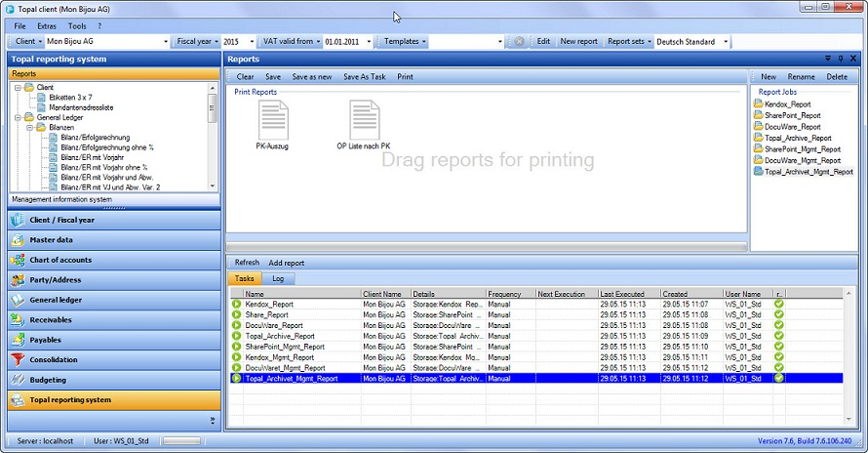Collapse the Bilanzen folder in the tree
The width and height of the screenshot is (868, 453).
coord(29,127)
